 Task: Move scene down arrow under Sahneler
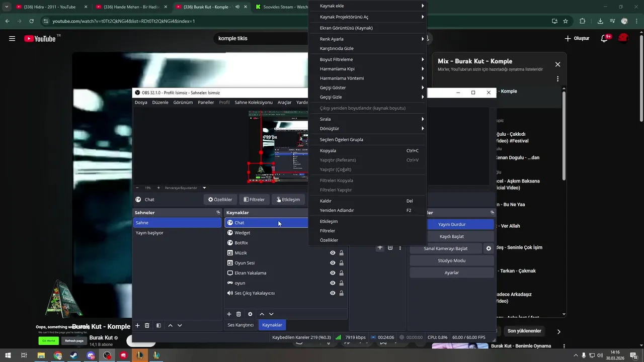[x=180, y=325]
